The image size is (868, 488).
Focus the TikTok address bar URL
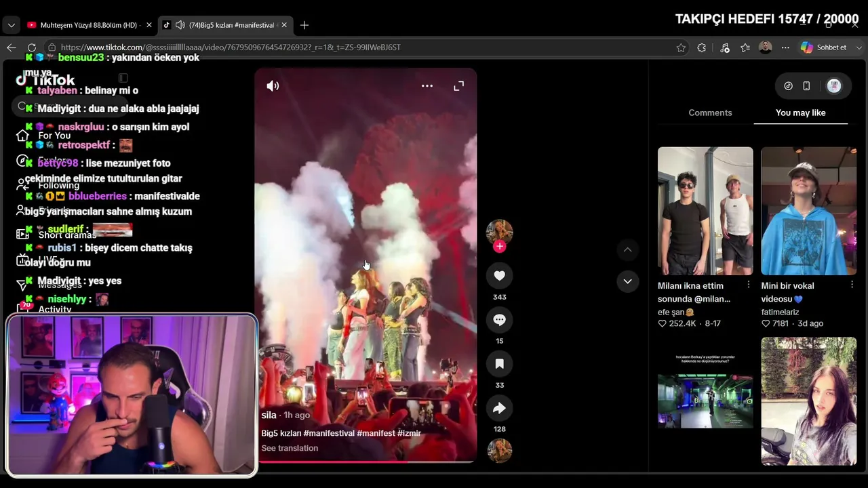coord(231,47)
